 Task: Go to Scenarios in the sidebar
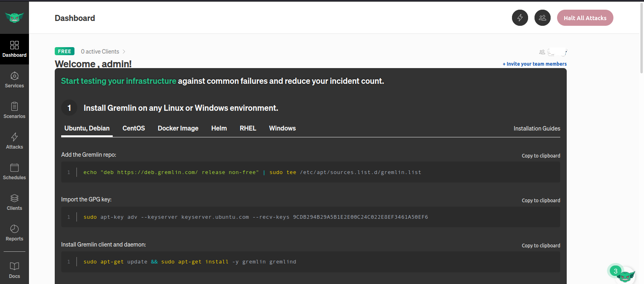(14, 110)
